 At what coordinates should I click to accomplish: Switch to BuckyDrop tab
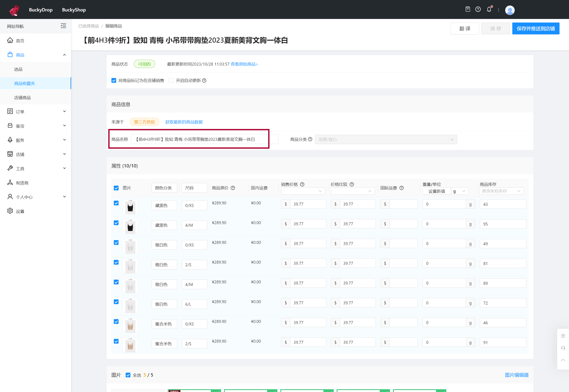tap(41, 10)
